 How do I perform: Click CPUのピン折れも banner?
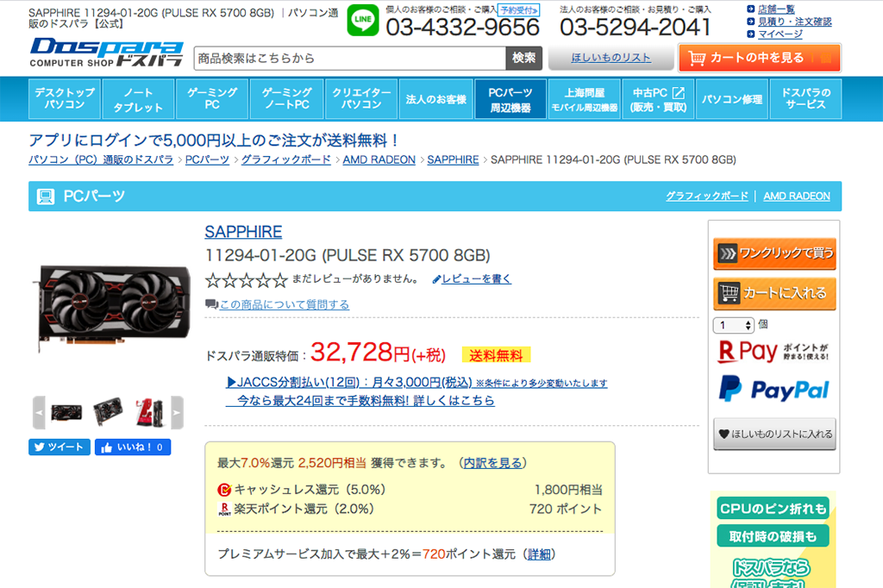(773, 509)
